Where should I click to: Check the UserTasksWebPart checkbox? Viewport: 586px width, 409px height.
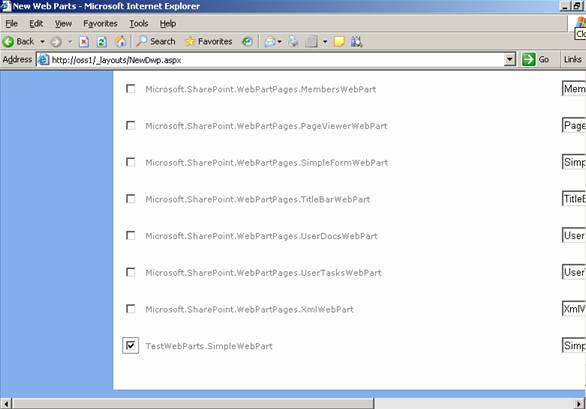click(131, 272)
